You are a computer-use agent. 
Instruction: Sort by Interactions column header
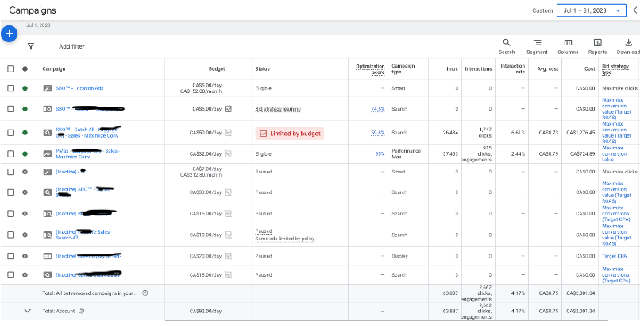(x=478, y=68)
